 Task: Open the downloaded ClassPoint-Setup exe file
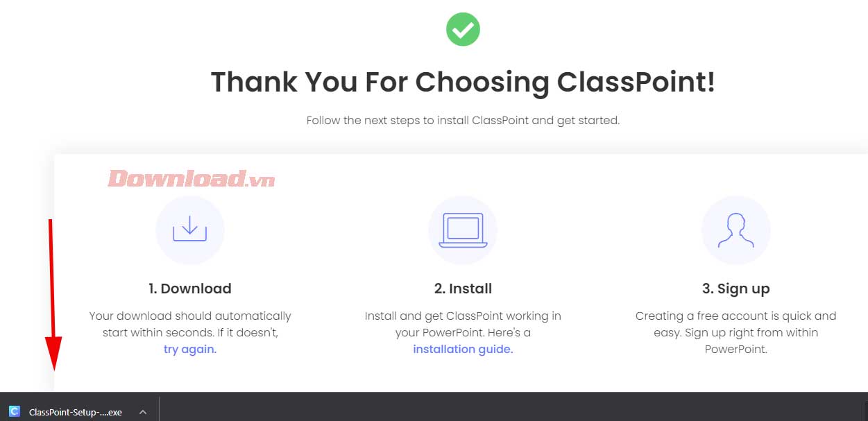click(x=75, y=412)
